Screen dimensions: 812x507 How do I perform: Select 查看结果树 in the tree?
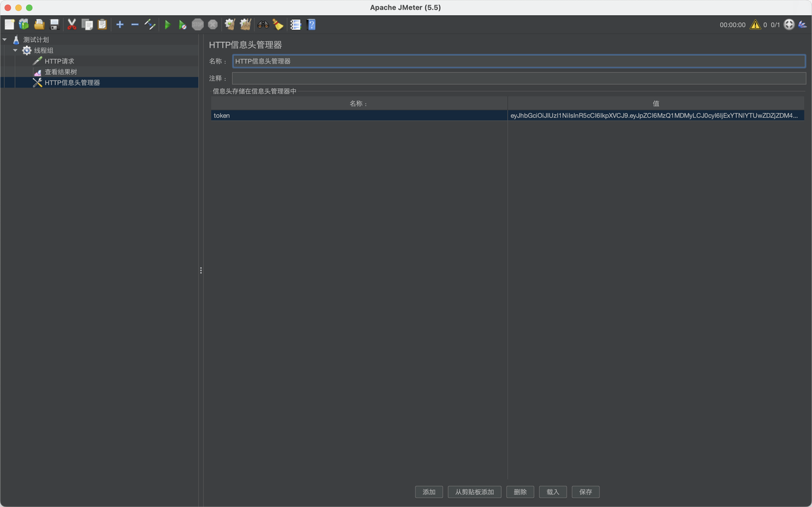pyautogui.click(x=61, y=72)
